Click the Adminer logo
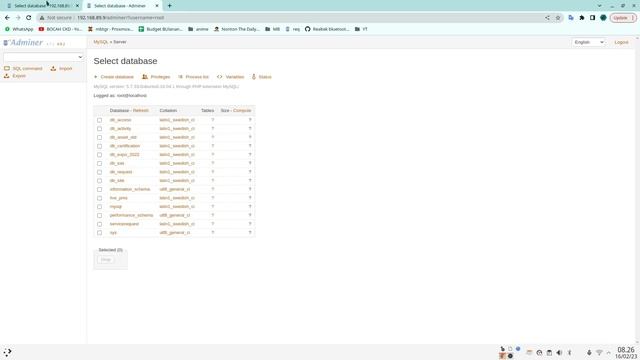Viewport: 640px width, 360px height. coord(23,42)
